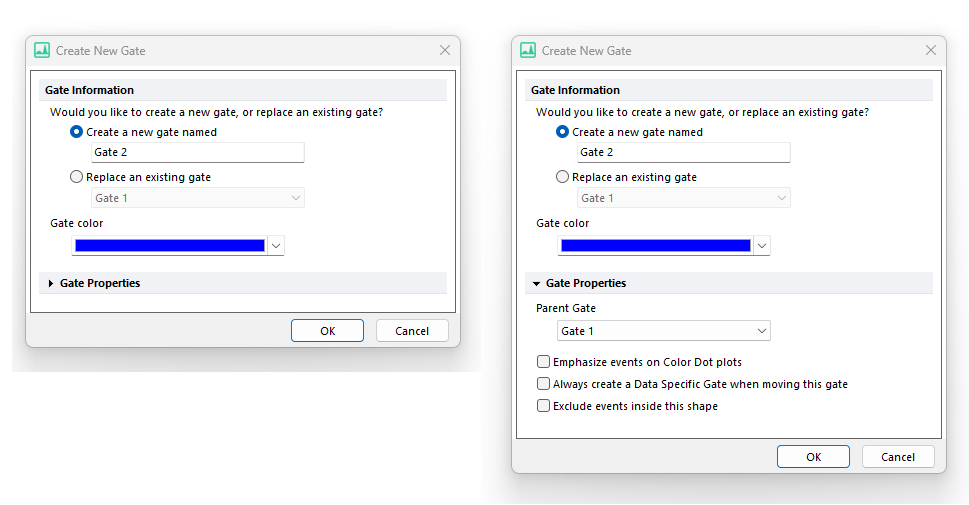Click Cancel in right dialog
Screen dimensions: 969x505
[898, 457]
